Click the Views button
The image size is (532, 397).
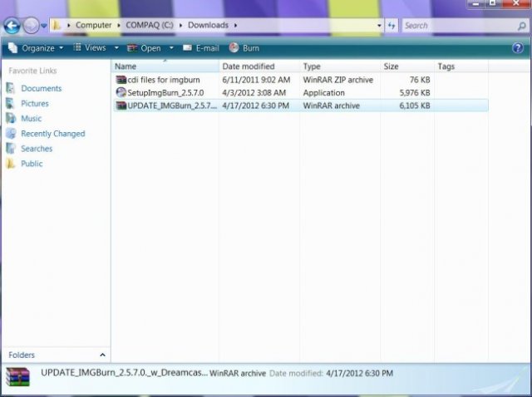tap(91, 48)
